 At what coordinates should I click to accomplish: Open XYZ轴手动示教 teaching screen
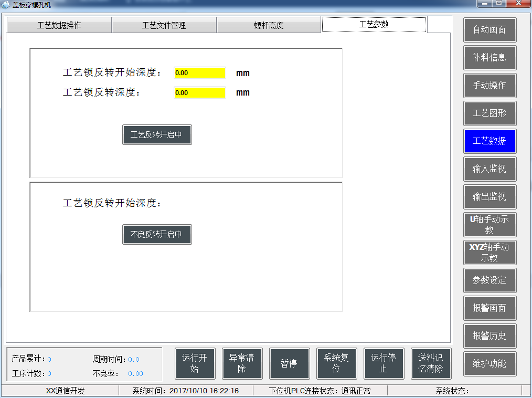pyautogui.click(x=490, y=253)
